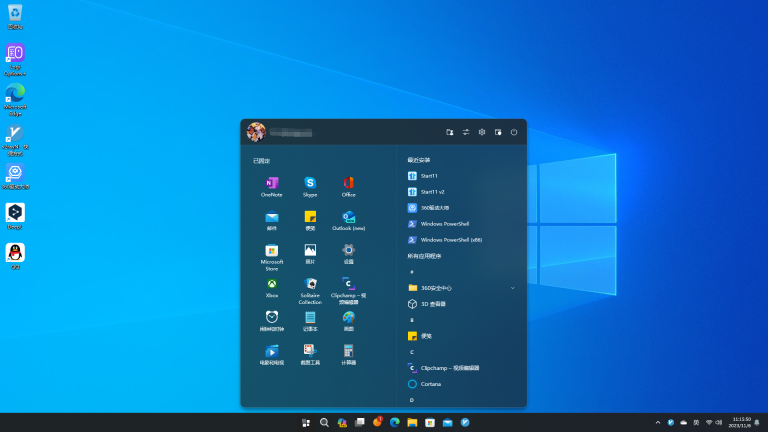Viewport: 768px width, 432px height.
Task: Select Start11 v2 in recently installed
Action: pyautogui.click(x=432, y=191)
